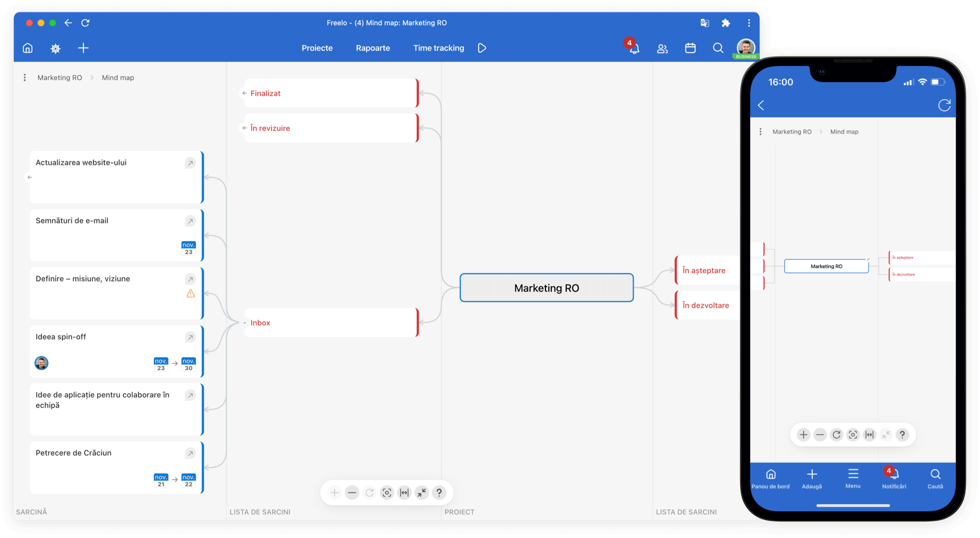
Task: Center focus on desktop mind map toolbar
Action: (387, 493)
